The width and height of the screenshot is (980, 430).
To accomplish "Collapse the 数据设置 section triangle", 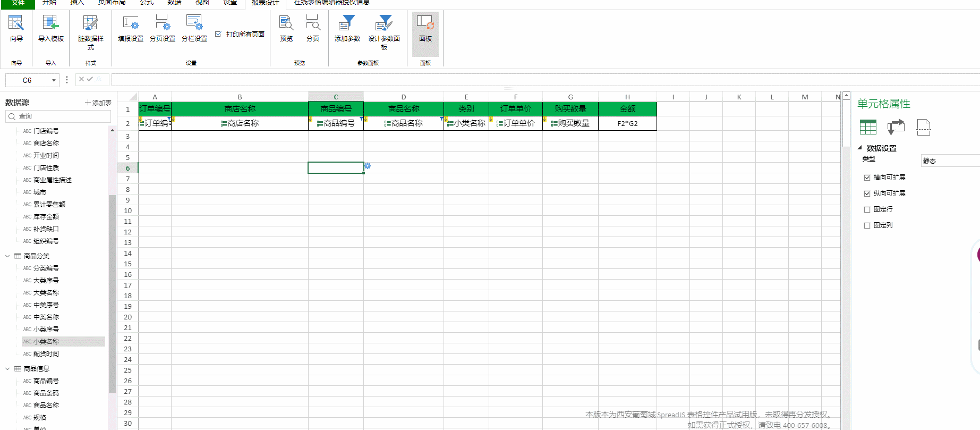I will [x=860, y=148].
